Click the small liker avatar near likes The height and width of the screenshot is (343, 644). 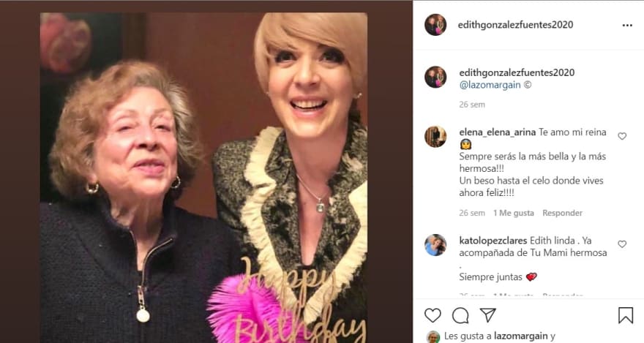[x=433, y=337]
